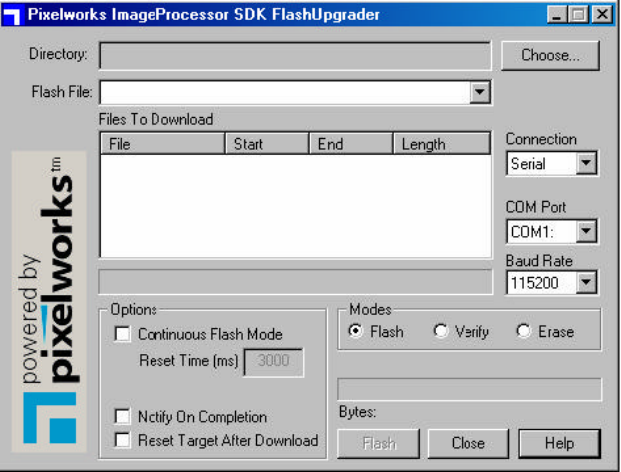The image size is (621, 472).
Task: Enable Continuous Flash Mode checkbox
Action: [x=122, y=334]
